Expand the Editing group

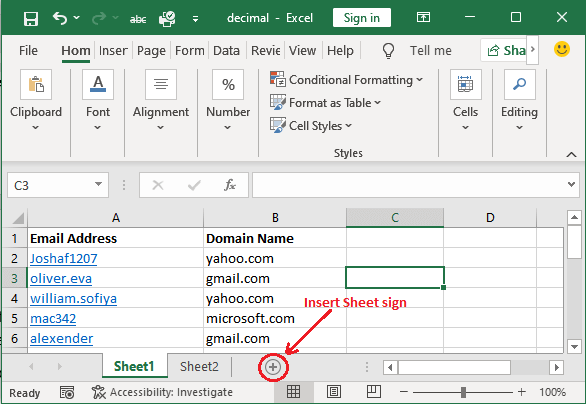click(x=519, y=100)
